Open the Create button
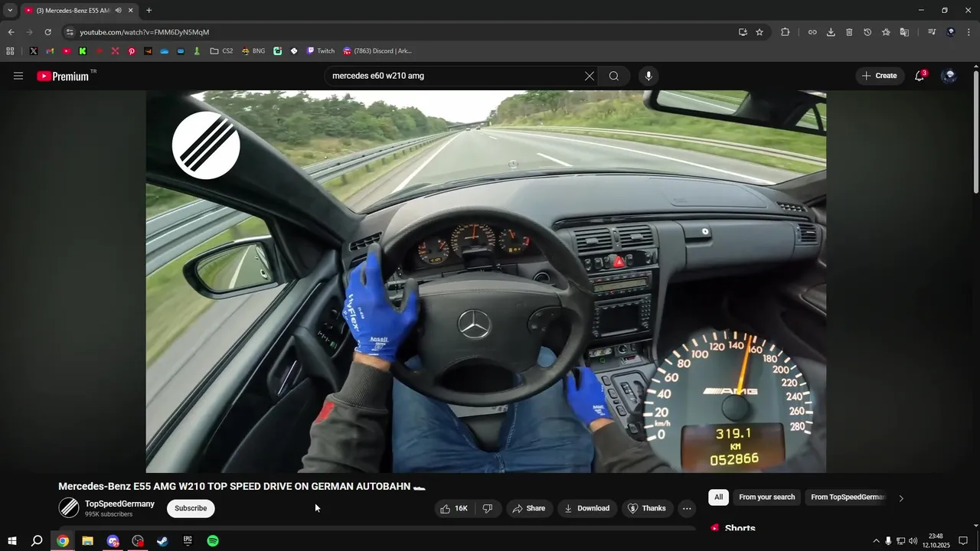Screen dimensions: 980x551 (879, 76)
